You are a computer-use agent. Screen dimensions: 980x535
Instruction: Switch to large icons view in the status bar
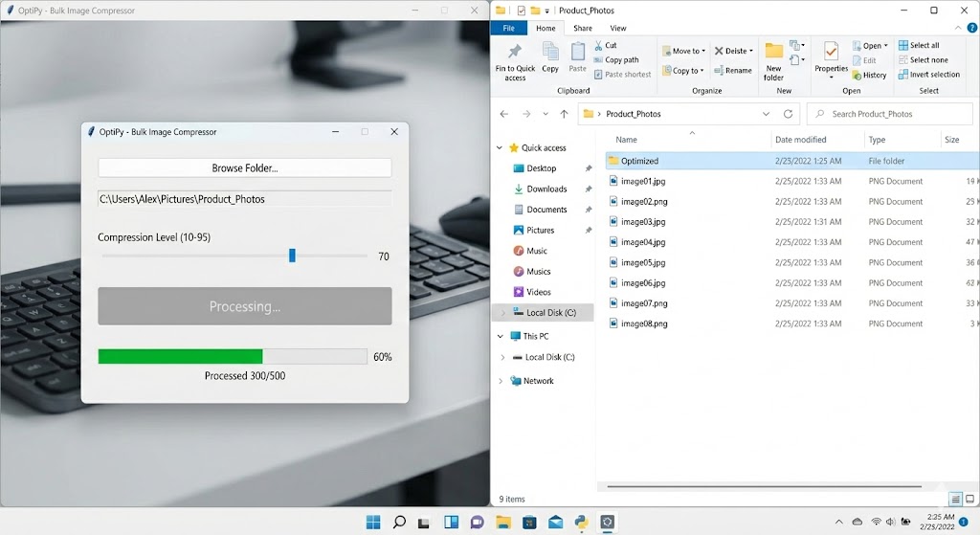[x=970, y=499]
